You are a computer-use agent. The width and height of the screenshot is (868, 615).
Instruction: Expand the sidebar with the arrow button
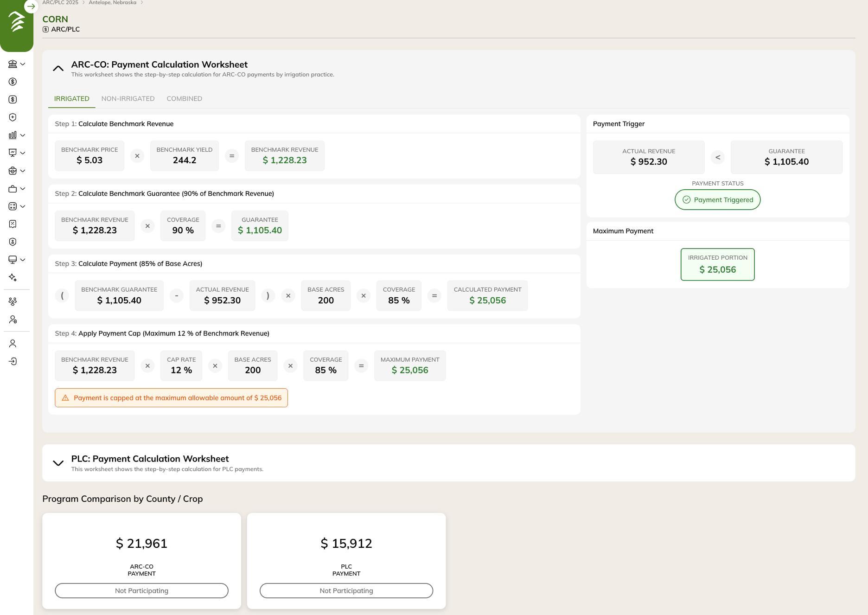[x=31, y=6]
